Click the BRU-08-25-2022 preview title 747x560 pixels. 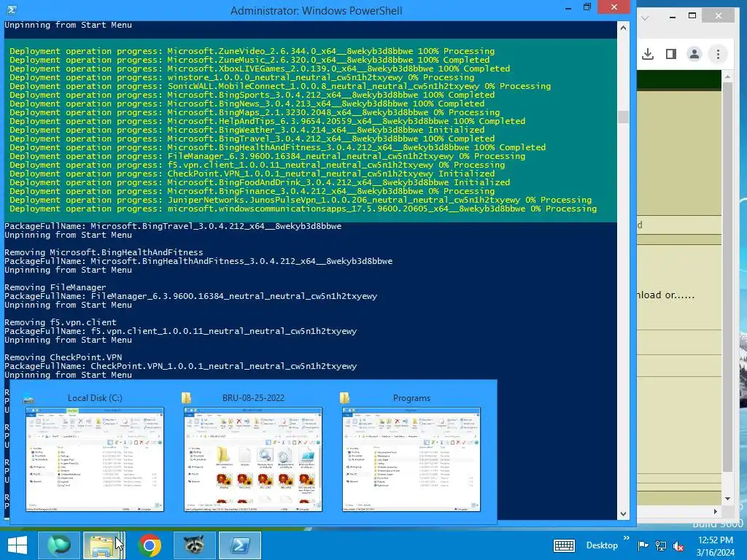click(x=253, y=398)
